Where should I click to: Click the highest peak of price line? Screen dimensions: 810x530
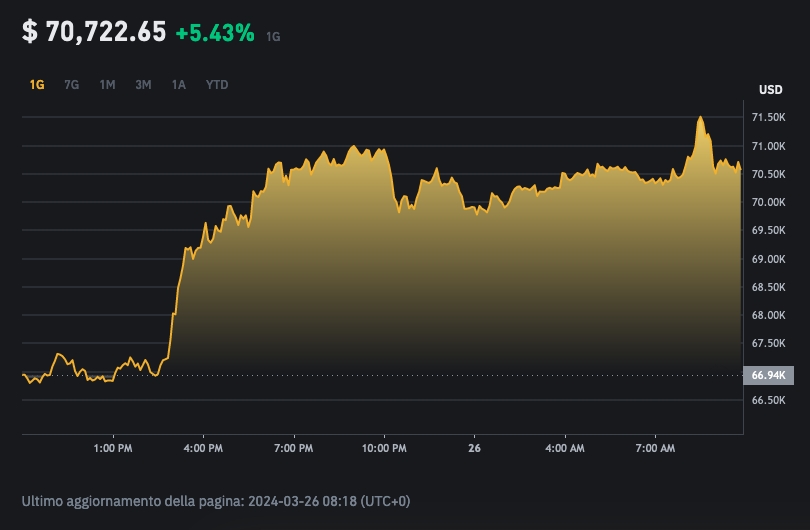point(700,118)
